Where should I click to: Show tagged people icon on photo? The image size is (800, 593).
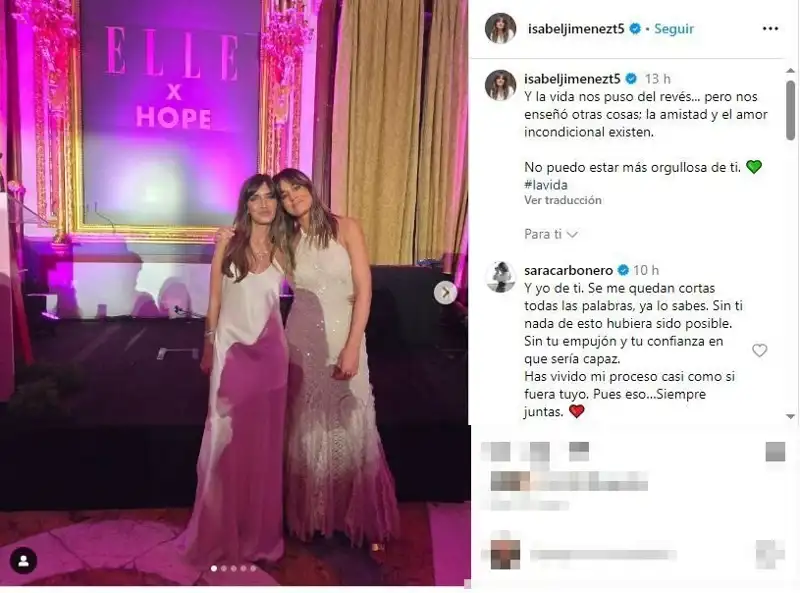click(23, 561)
